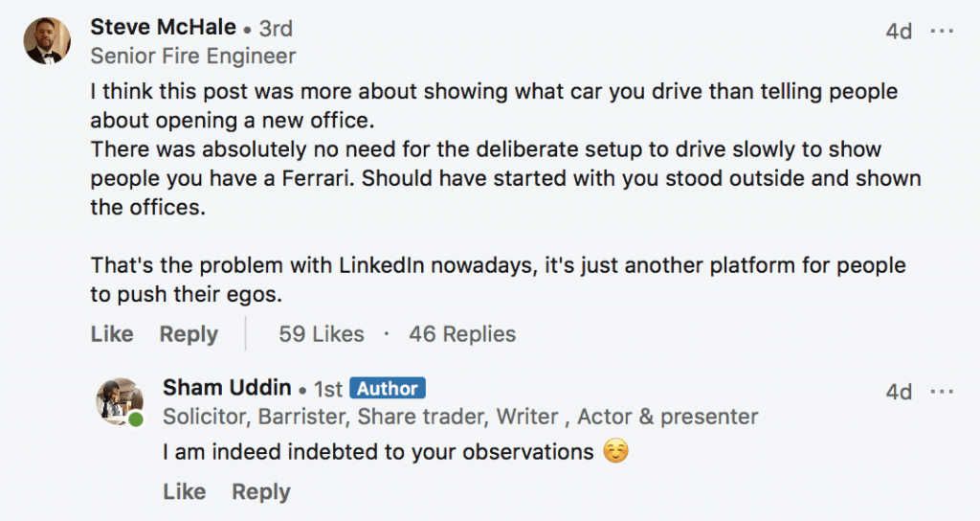Viewport: 980px width, 521px height.
Task: Click the blue Author badge
Action: [388, 389]
